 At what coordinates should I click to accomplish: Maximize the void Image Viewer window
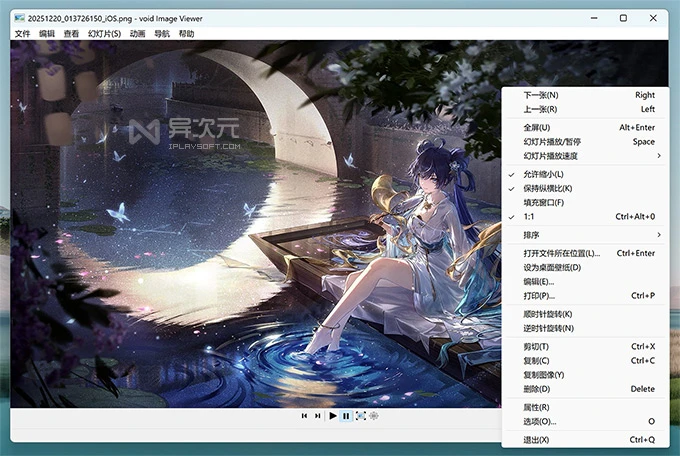[623, 18]
